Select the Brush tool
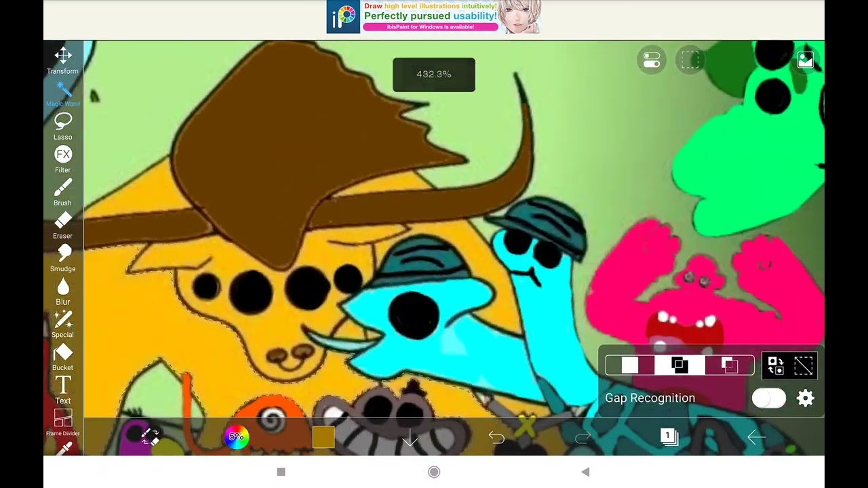868x488 pixels. click(63, 192)
